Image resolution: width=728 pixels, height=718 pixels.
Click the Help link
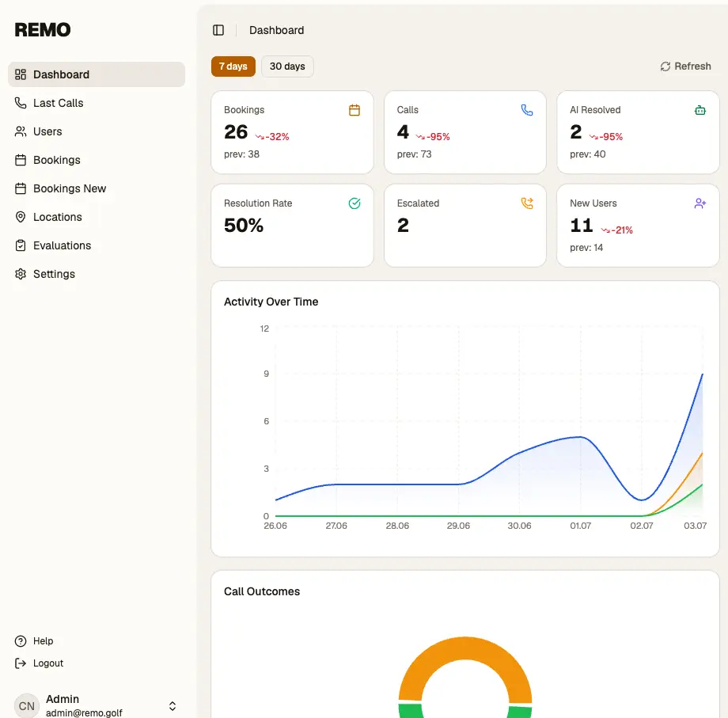pos(44,641)
